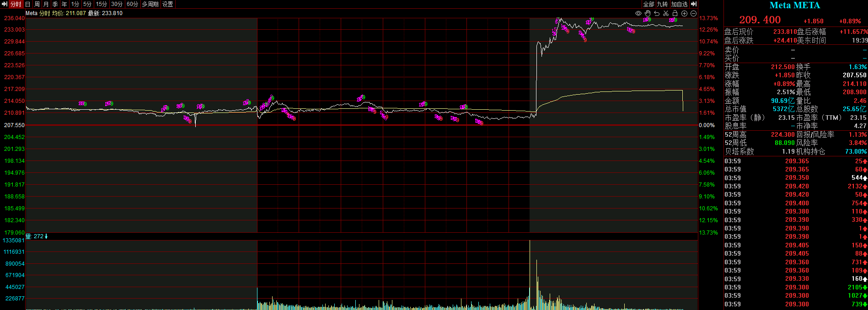868x310 pixels.
Task: Click the 开盘 value 212.500
Action: [x=783, y=67]
